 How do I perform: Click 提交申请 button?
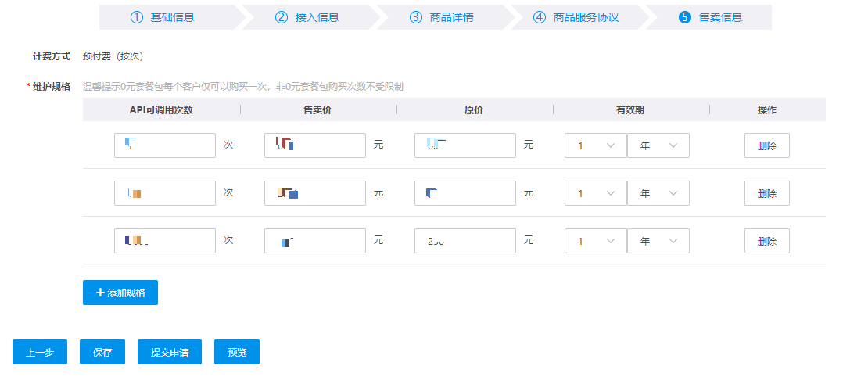170,352
